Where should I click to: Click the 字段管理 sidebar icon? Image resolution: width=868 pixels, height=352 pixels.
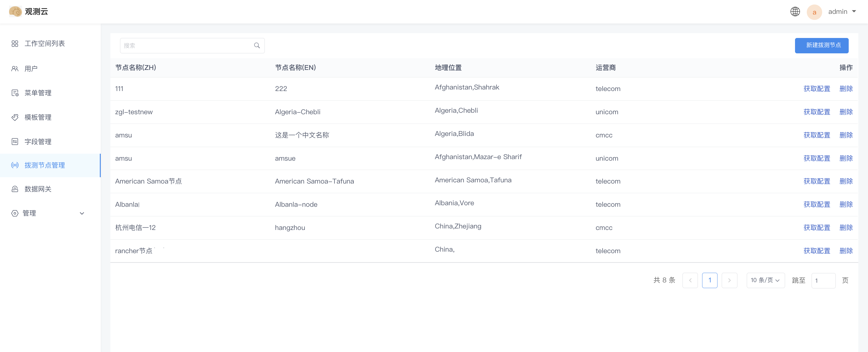point(15,141)
